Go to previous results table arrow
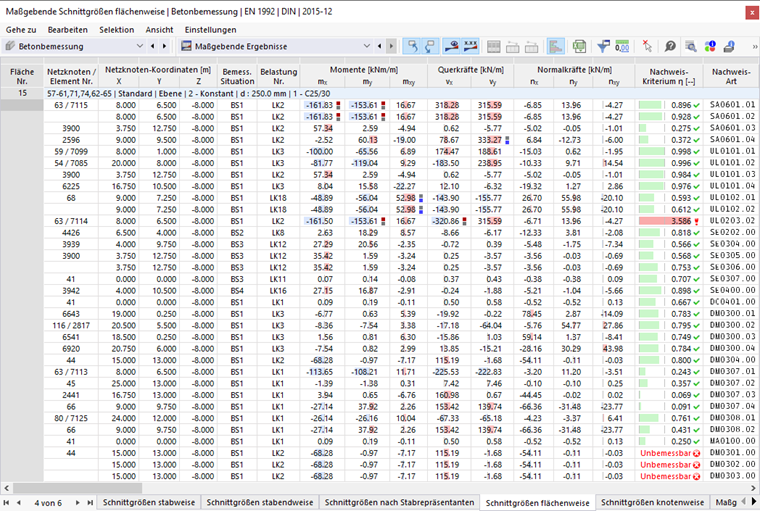760x511 pixels. tap(379, 46)
